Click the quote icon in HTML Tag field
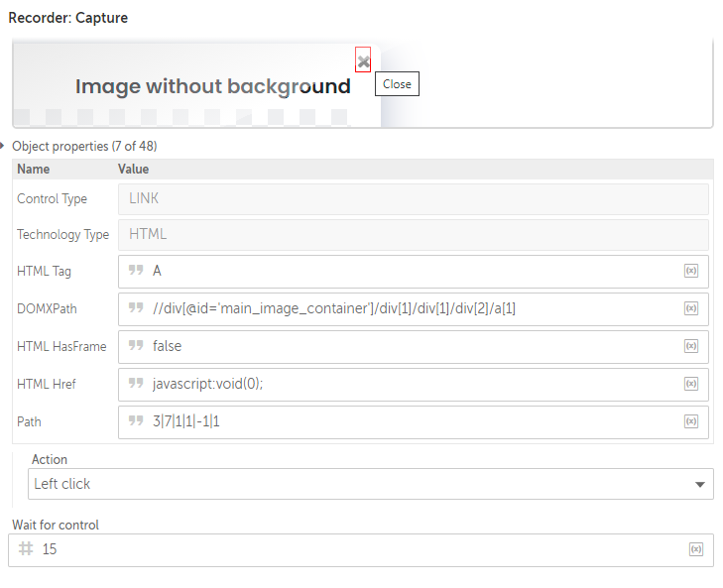Image resolution: width=723 pixels, height=588 pixels. (136, 270)
